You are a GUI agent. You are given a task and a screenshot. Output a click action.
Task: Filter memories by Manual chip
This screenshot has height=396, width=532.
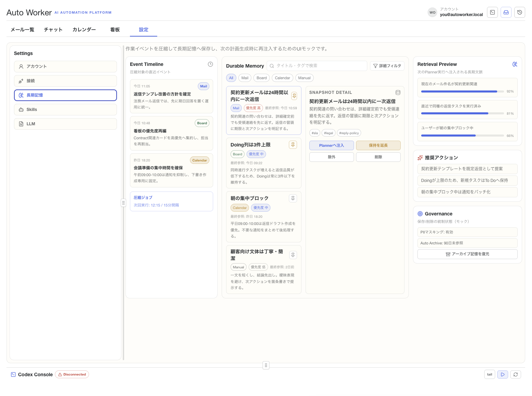[x=304, y=78]
